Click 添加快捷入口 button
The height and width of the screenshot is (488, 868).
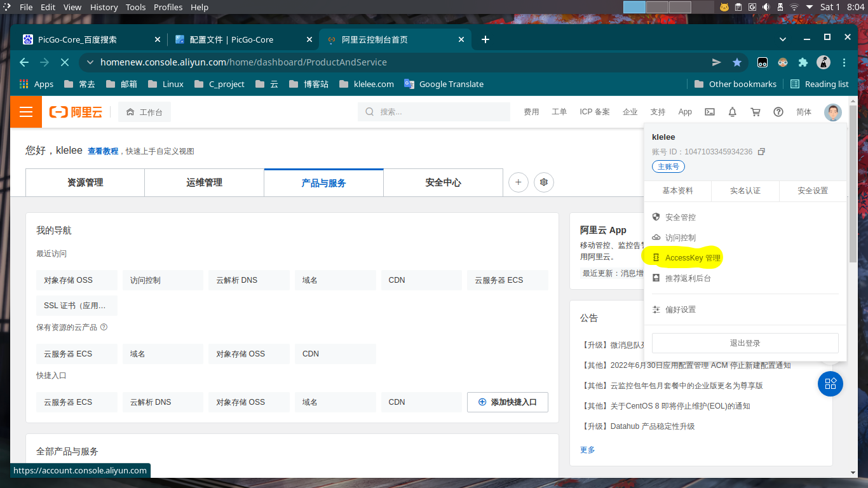(x=508, y=402)
